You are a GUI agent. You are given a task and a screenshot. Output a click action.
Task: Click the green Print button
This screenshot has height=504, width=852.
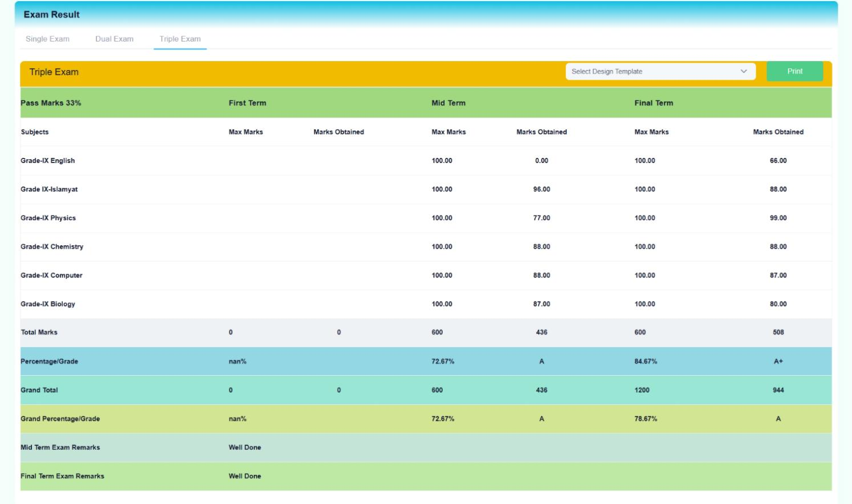[x=794, y=71]
